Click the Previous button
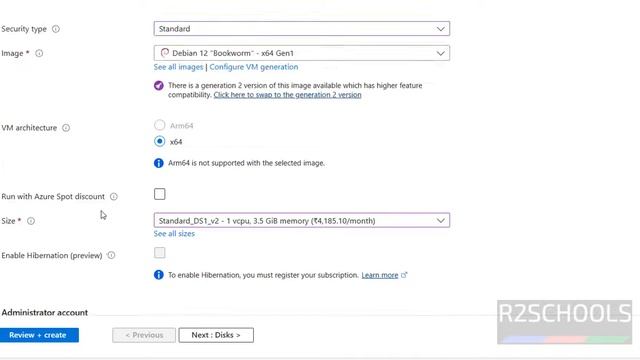 [144, 335]
